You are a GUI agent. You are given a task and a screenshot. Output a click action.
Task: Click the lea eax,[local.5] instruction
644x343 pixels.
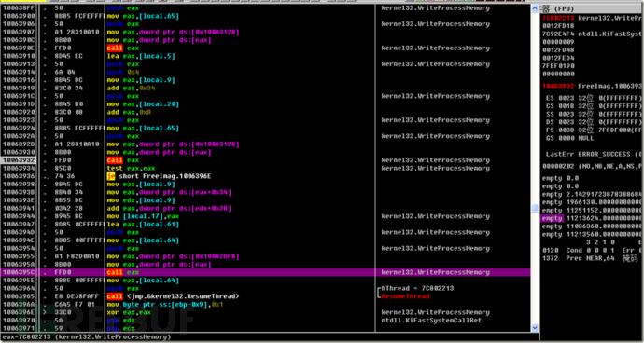tap(141, 56)
